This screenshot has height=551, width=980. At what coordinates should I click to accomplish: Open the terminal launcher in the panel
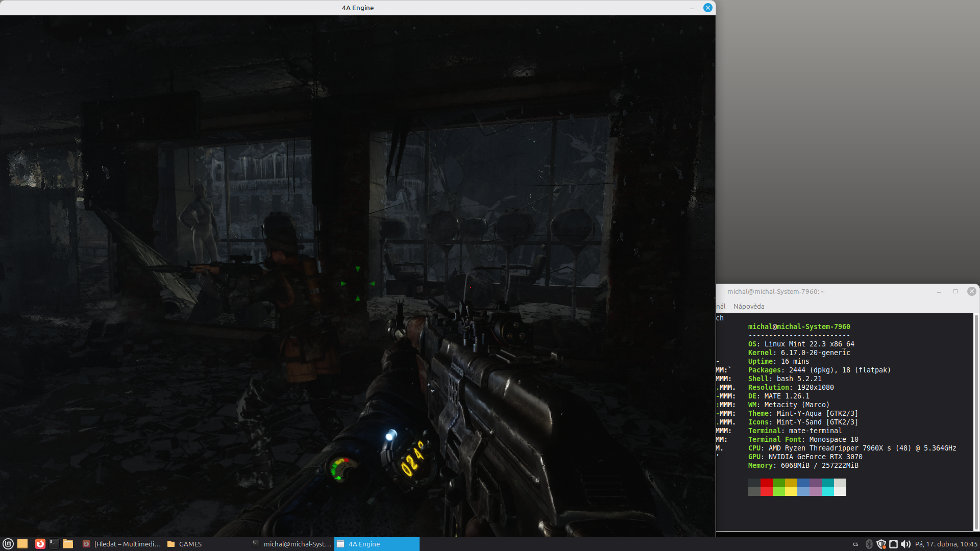(54, 544)
